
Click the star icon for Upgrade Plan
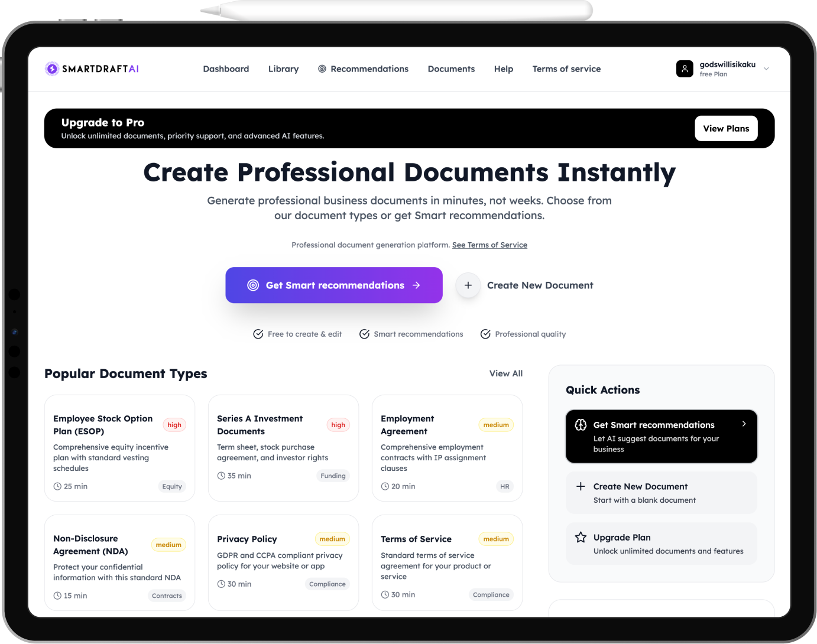(581, 537)
